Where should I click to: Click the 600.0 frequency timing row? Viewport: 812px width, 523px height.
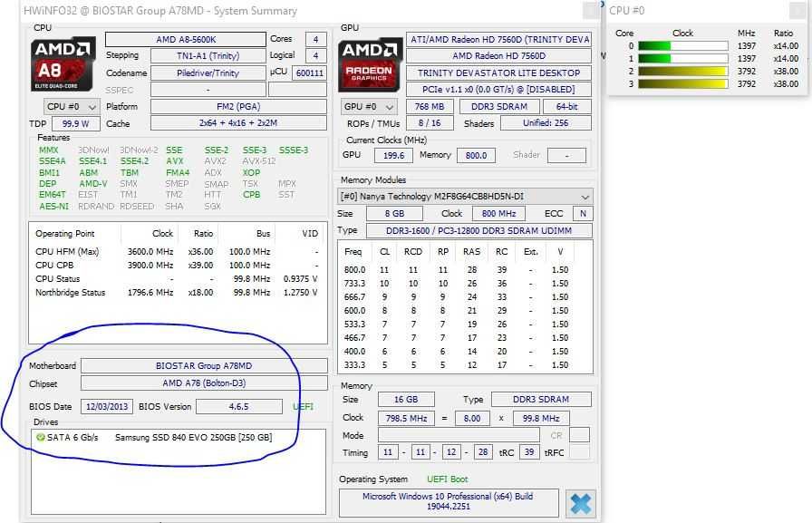(457, 311)
